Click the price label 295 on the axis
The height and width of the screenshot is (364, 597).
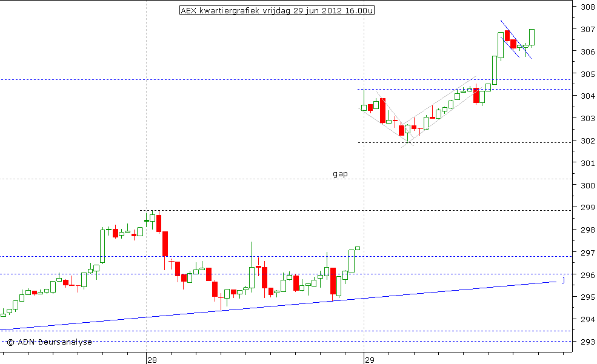[x=588, y=297]
